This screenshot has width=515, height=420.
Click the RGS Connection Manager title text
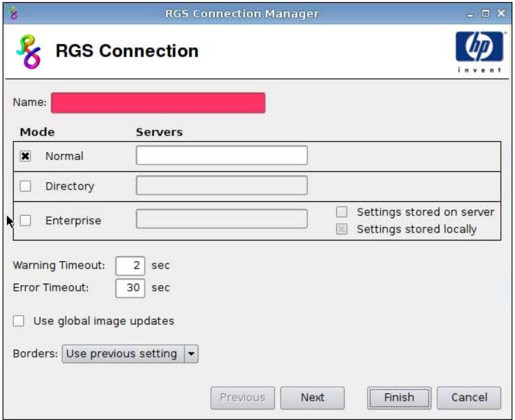[242, 14]
